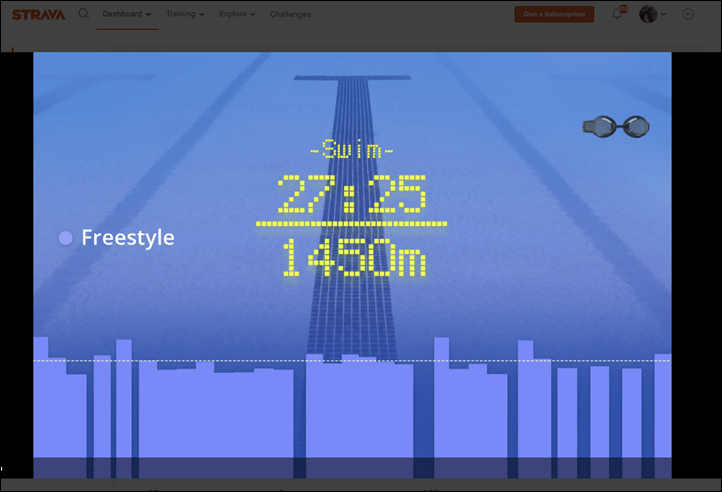Click Give a Subscription button
Screen dimensions: 722x492
[x=554, y=14]
